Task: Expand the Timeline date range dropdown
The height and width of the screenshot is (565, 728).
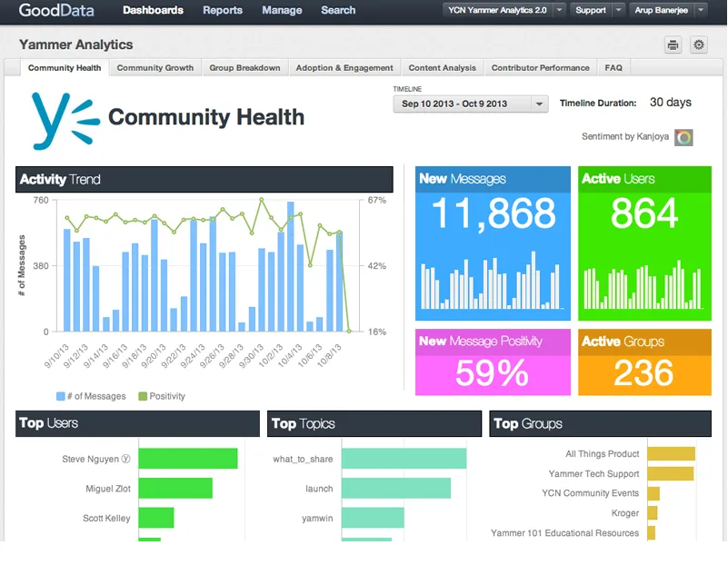Action: pyautogui.click(x=539, y=104)
